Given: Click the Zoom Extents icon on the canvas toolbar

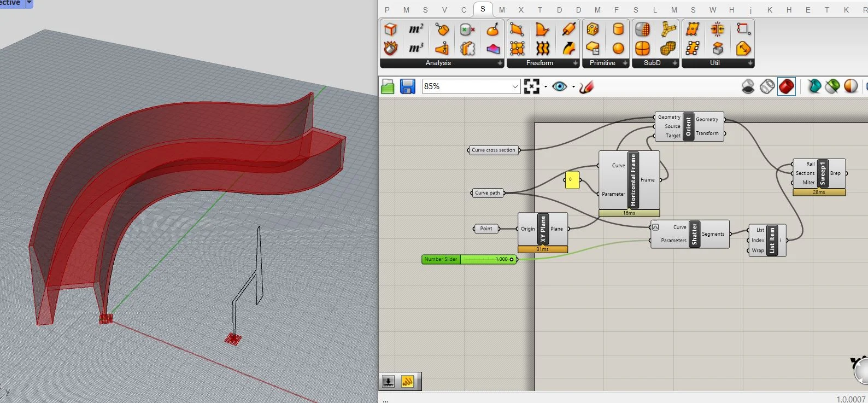Looking at the screenshot, I should [531, 86].
